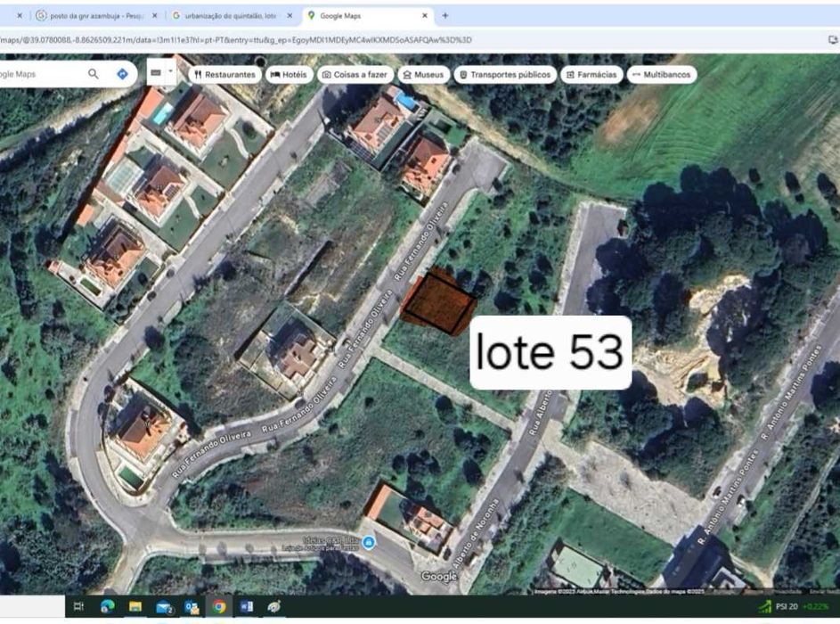Click the map layer type button
This screenshot has height=624, width=840.
tap(156, 73)
